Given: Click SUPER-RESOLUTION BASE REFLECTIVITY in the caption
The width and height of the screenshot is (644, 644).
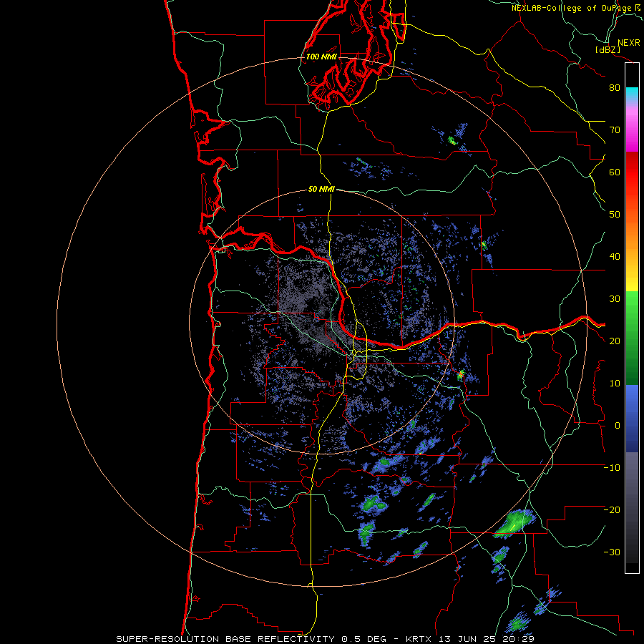Looking at the screenshot, I should pyautogui.click(x=225, y=639).
